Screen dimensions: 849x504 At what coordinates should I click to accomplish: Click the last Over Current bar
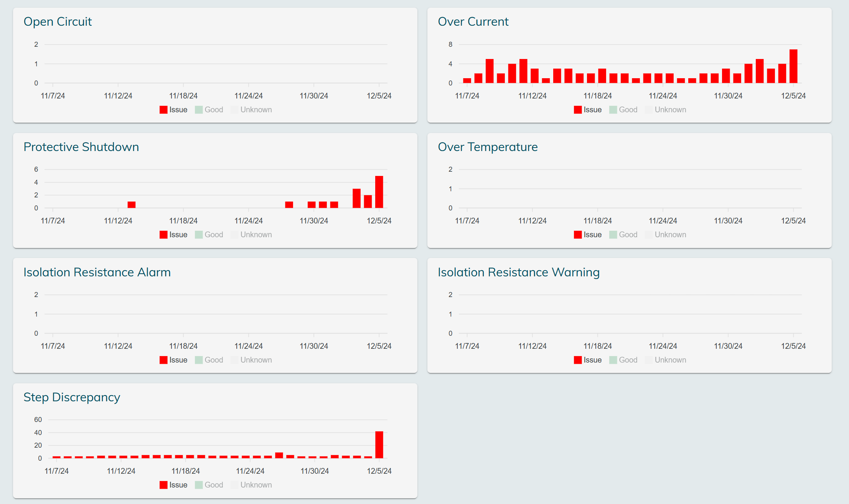793,66
